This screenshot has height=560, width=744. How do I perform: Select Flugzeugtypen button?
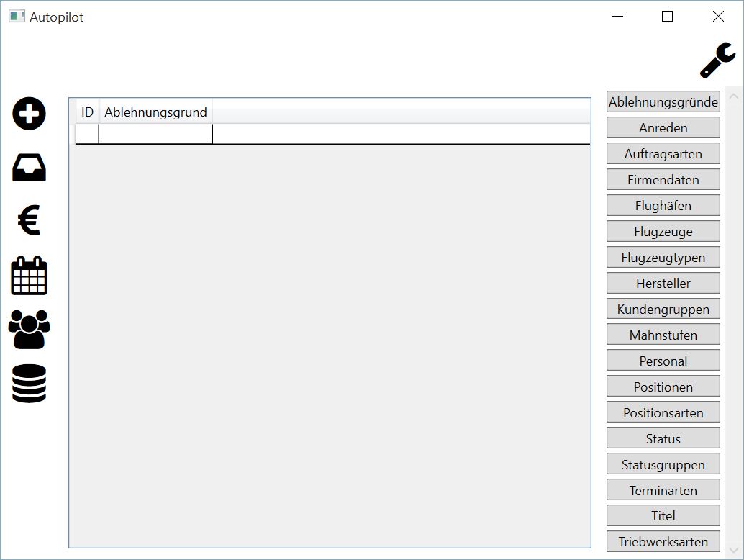click(663, 257)
